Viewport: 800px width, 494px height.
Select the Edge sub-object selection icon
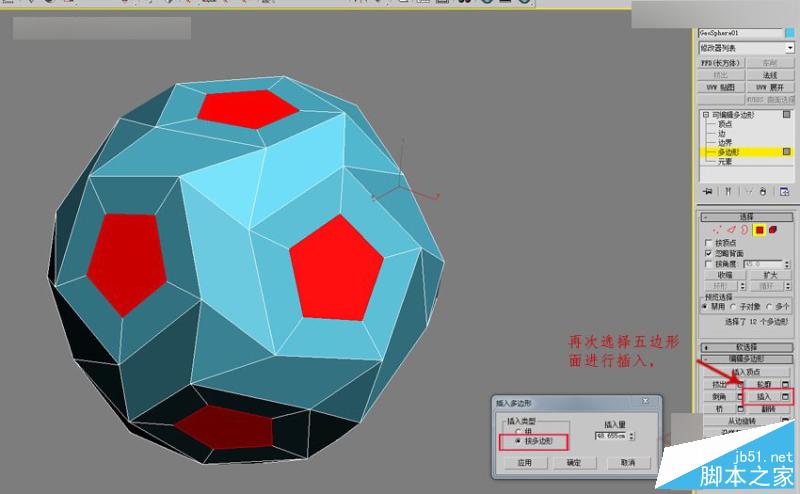[x=731, y=230]
